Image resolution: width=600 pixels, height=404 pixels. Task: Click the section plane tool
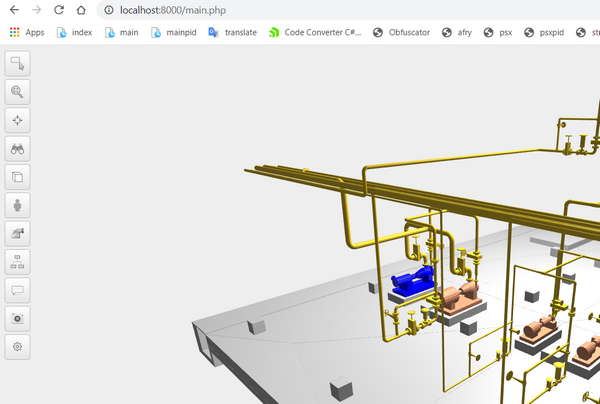[17, 234]
